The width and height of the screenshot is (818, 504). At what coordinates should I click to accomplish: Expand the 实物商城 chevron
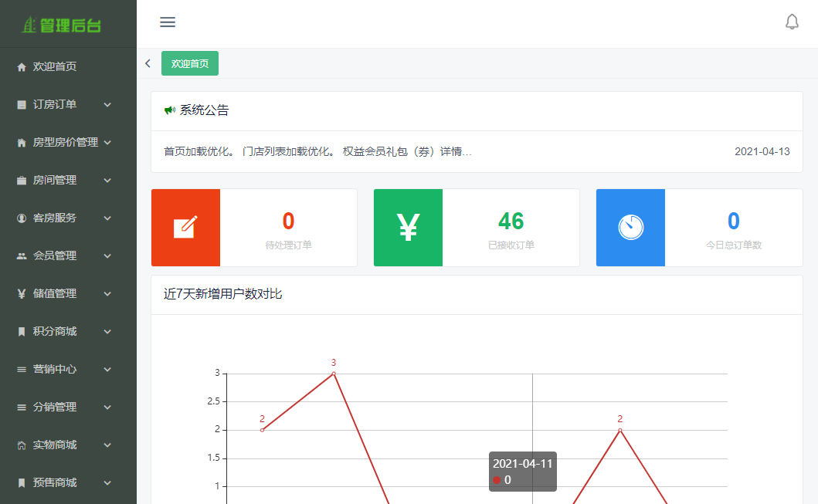coord(107,445)
